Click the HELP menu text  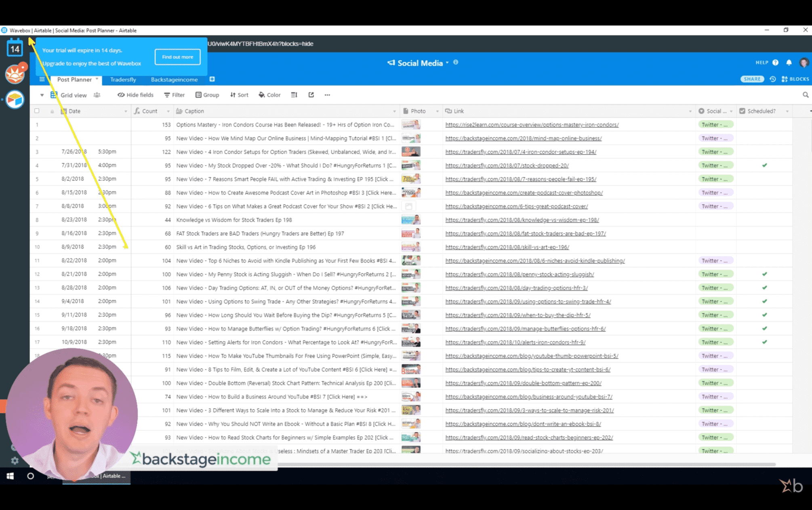tap(762, 63)
